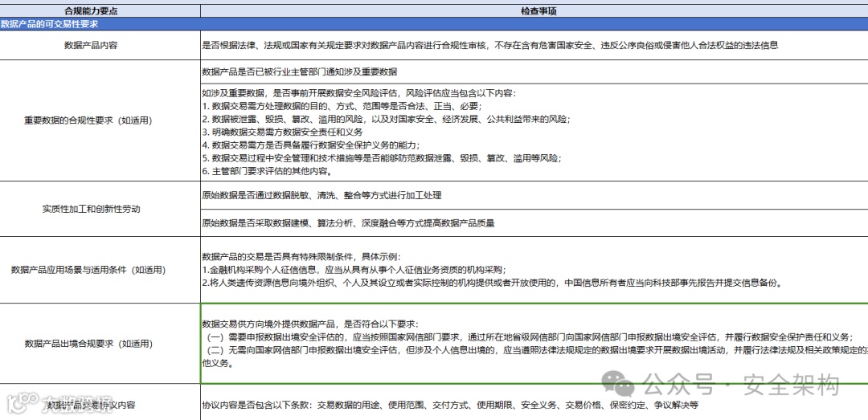
Task: Select the 数据产品应用场景与适用条件（如适用） cell
Action: (100, 270)
